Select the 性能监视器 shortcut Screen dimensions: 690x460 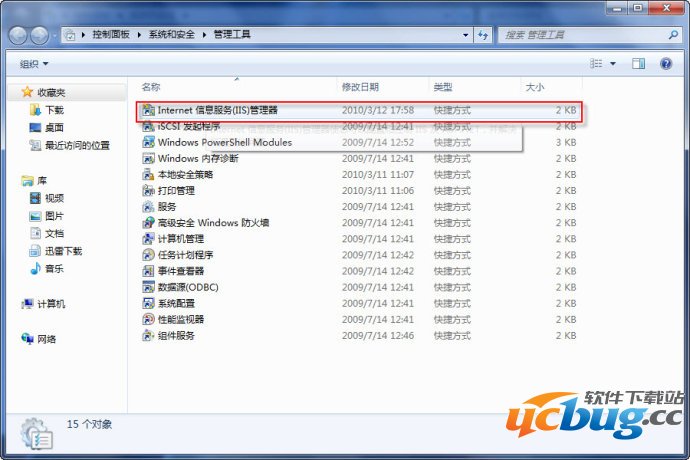[180, 319]
